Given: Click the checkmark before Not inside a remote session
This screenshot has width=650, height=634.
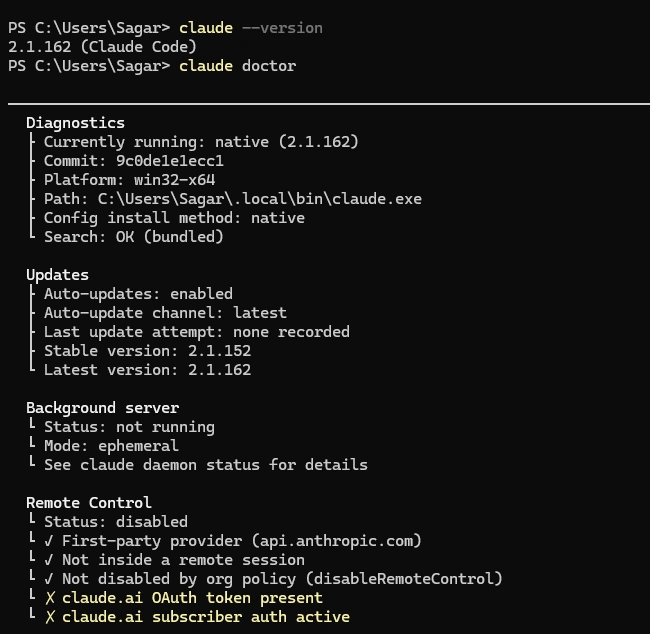Looking at the screenshot, I should click(x=49, y=560).
